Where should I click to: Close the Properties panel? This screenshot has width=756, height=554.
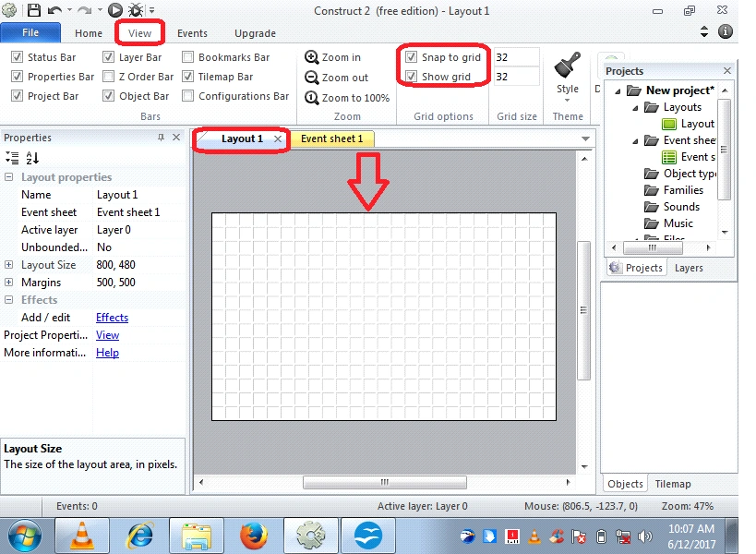coord(176,138)
